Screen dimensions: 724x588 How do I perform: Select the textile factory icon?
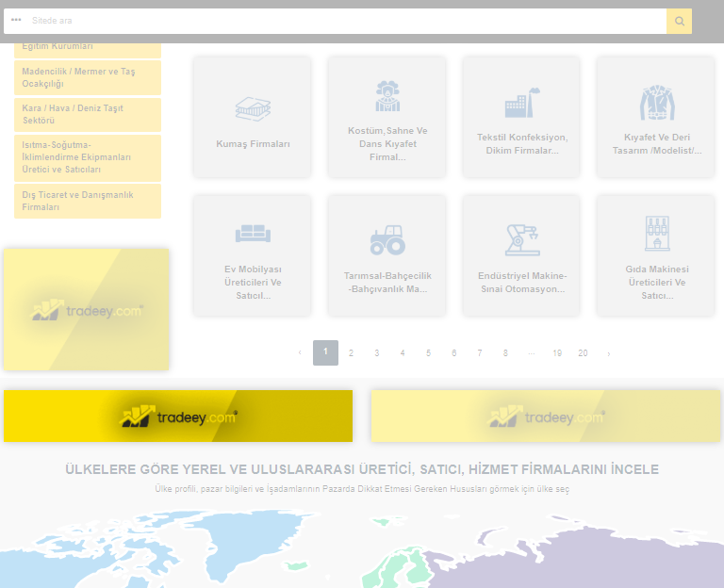[x=521, y=102]
